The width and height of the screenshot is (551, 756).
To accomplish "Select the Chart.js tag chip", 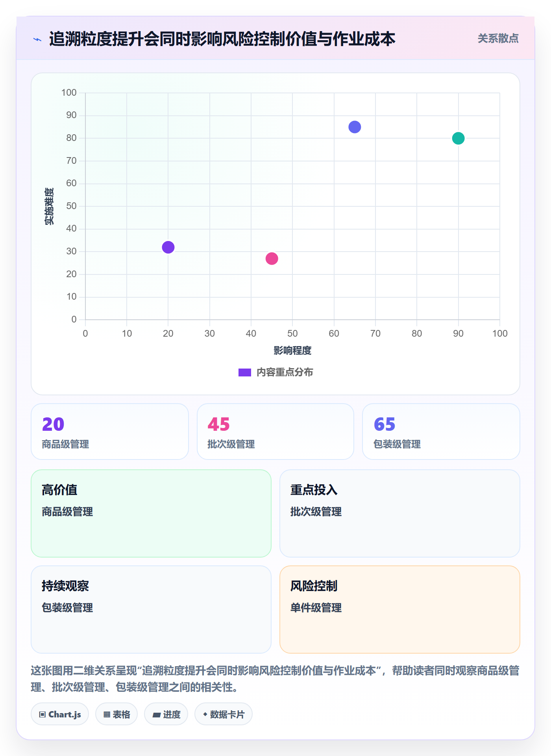I will pyautogui.click(x=60, y=714).
